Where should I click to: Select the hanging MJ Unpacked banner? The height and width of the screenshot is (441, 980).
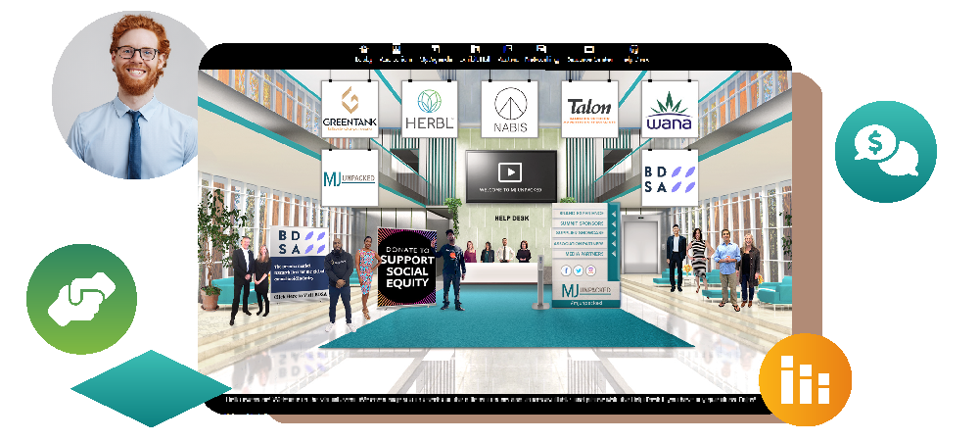[x=350, y=177]
